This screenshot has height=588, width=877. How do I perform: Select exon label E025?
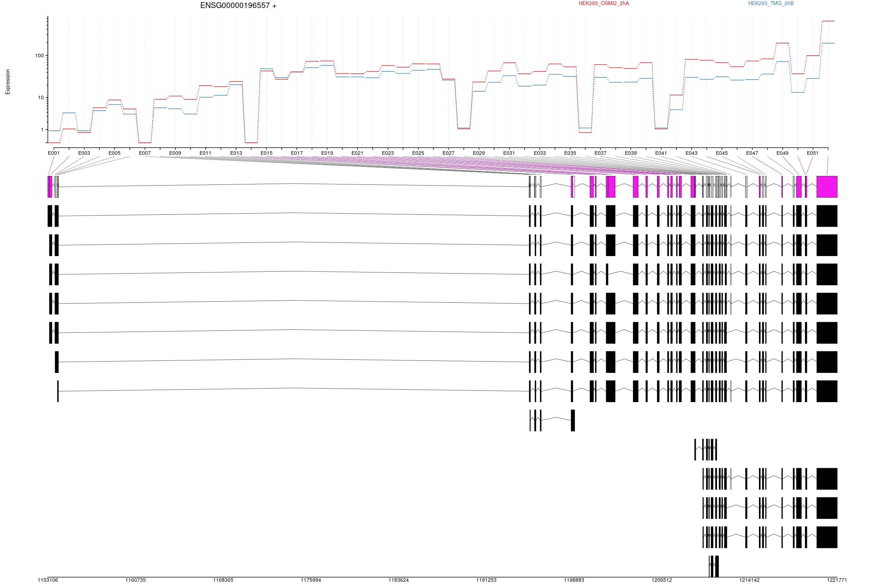tap(418, 153)
